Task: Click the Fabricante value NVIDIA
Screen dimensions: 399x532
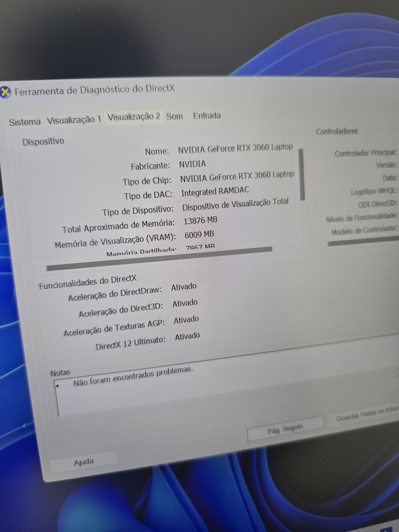Action: (193, 164)
